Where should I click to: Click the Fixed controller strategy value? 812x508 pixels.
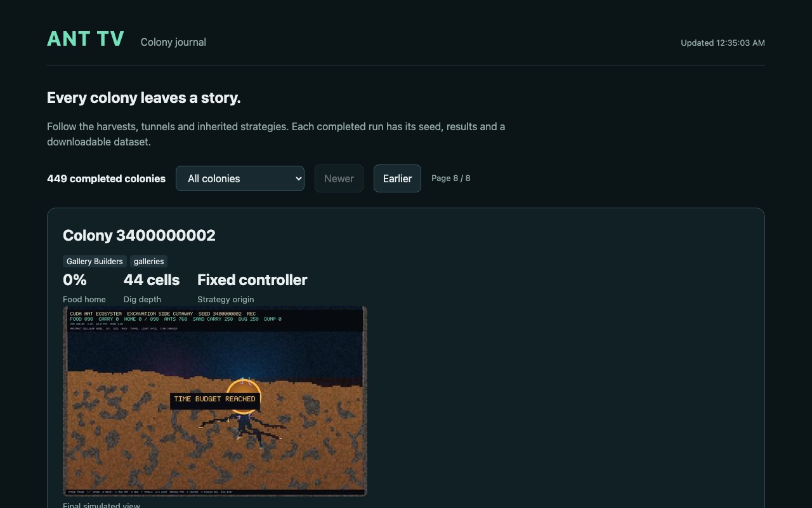coord(252,280)
